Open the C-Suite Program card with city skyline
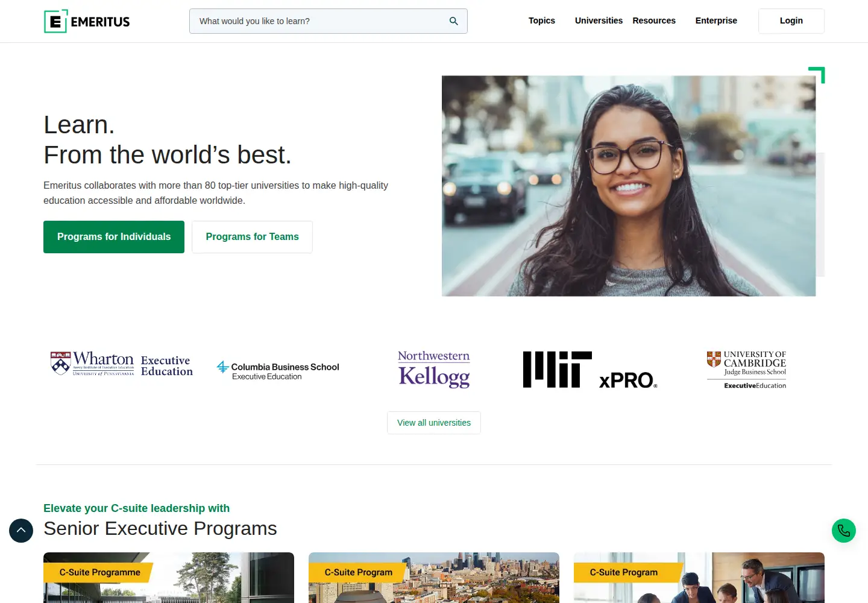868x603 pixels. click(x=434, y=578)
